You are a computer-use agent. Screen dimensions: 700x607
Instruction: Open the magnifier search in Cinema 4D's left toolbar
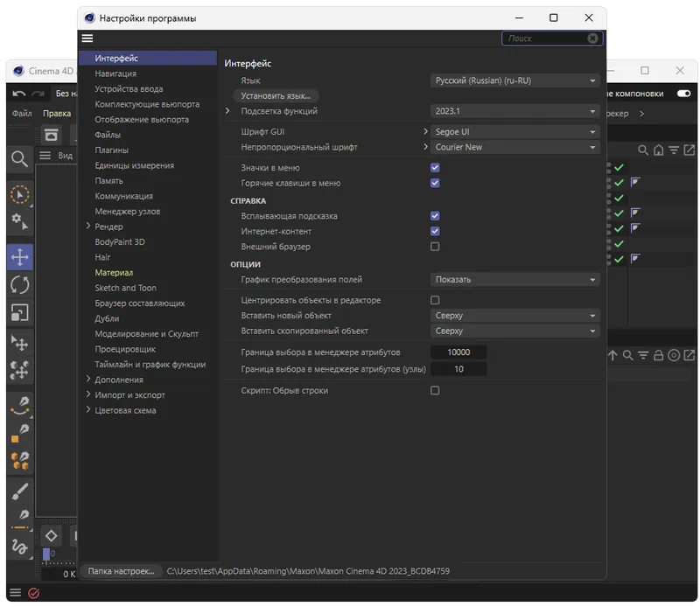pos(19,159)
